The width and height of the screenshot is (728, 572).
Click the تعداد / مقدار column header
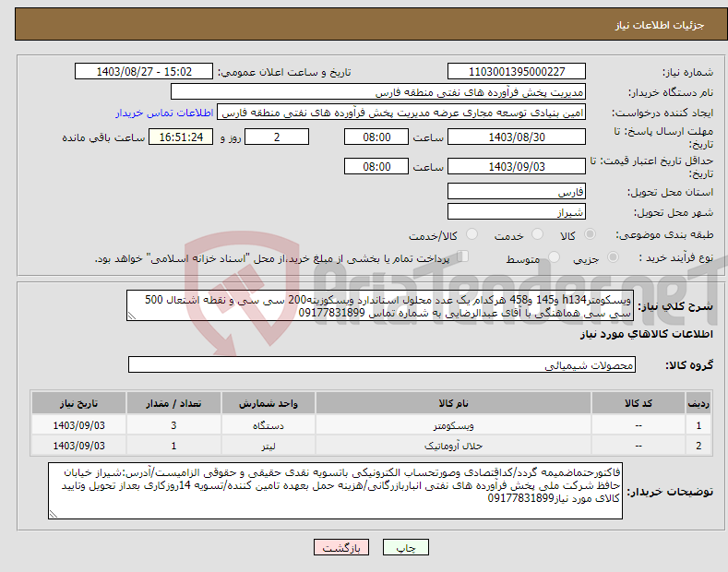click(x=173, y=403)
